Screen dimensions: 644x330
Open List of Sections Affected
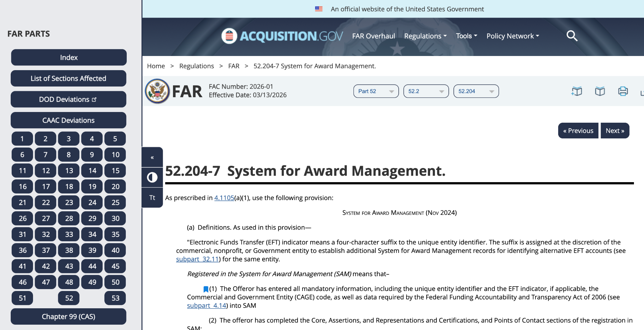click(x=69, y=78)
